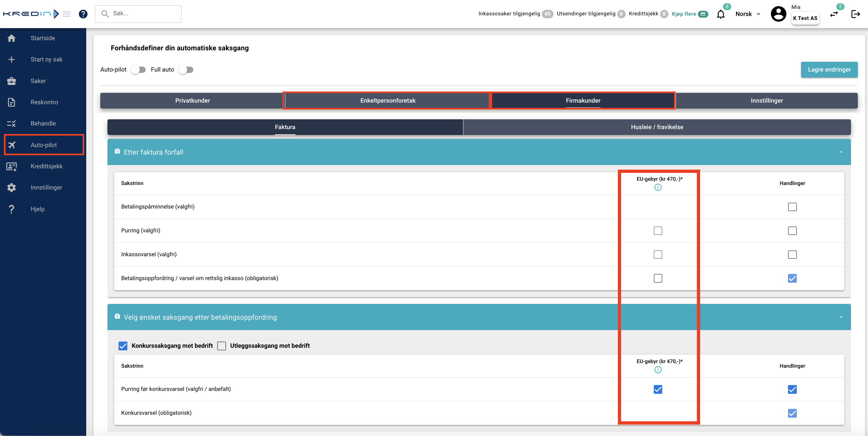Click the Hjelp sidebar label
The height and width of the screenshot is (436, 868).
38,209
